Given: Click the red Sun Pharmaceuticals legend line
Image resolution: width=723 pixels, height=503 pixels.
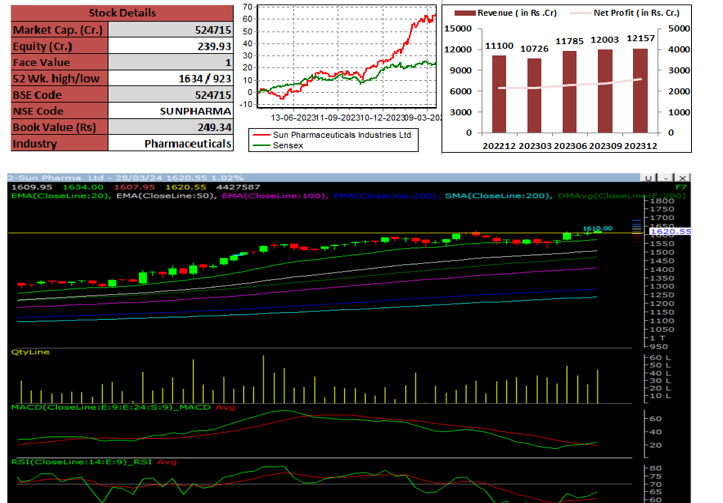Looking at the screenshot, I should (x=261, y=135).
